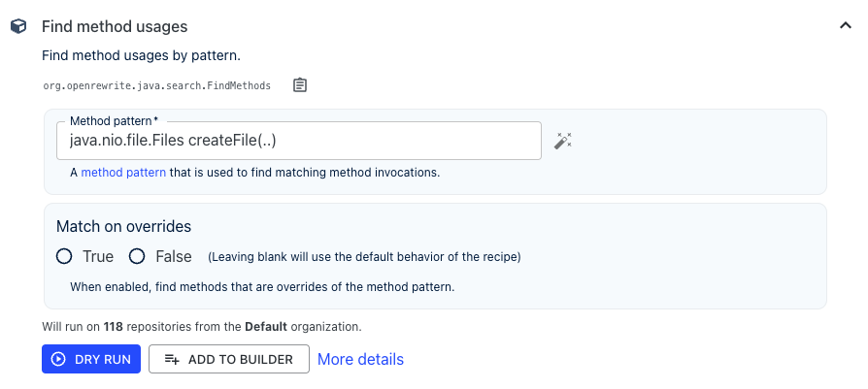Click the play icon inside DRY RUN
868x389 pixels.
pyautogui.click(x=57, y=359)
